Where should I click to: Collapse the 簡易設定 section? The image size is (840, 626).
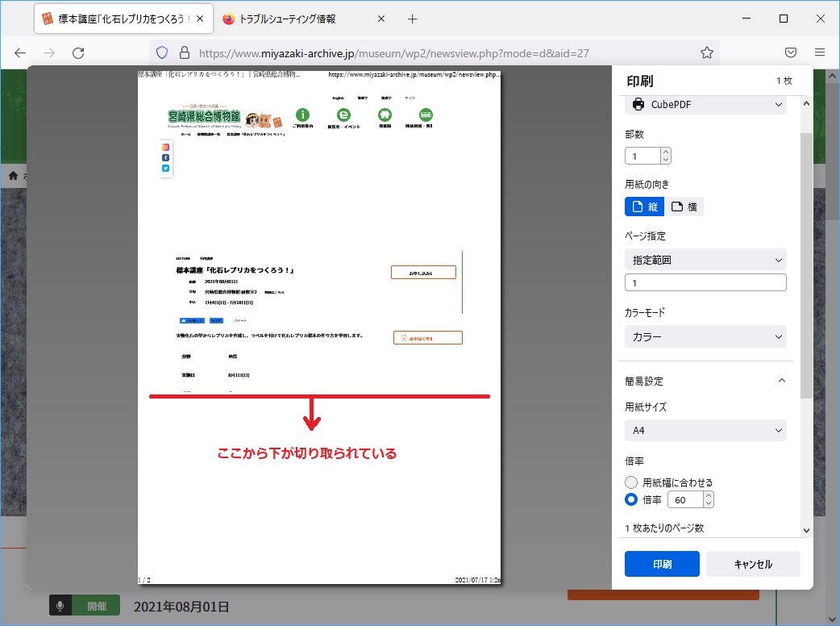click(x=780, y=381)
